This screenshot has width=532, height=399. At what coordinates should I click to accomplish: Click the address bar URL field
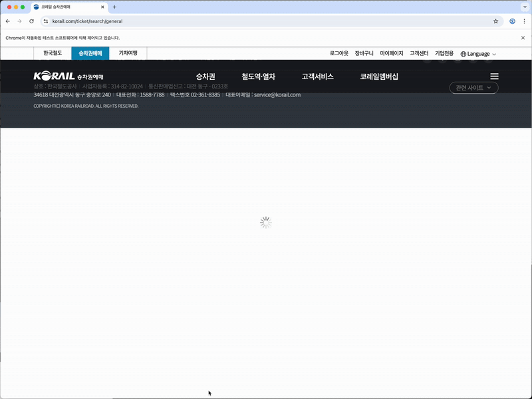tap(266, 21)
